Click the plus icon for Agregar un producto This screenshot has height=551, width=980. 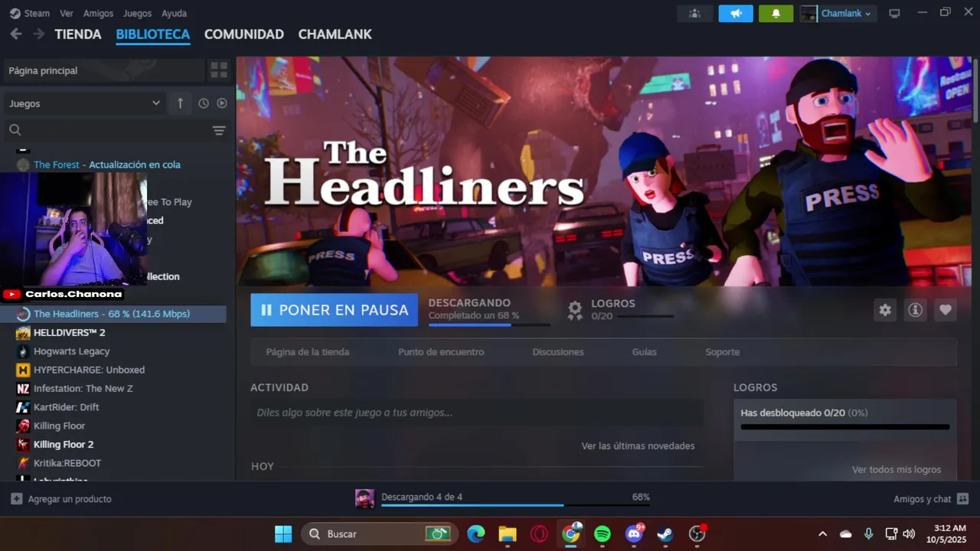tap(16, 499)
